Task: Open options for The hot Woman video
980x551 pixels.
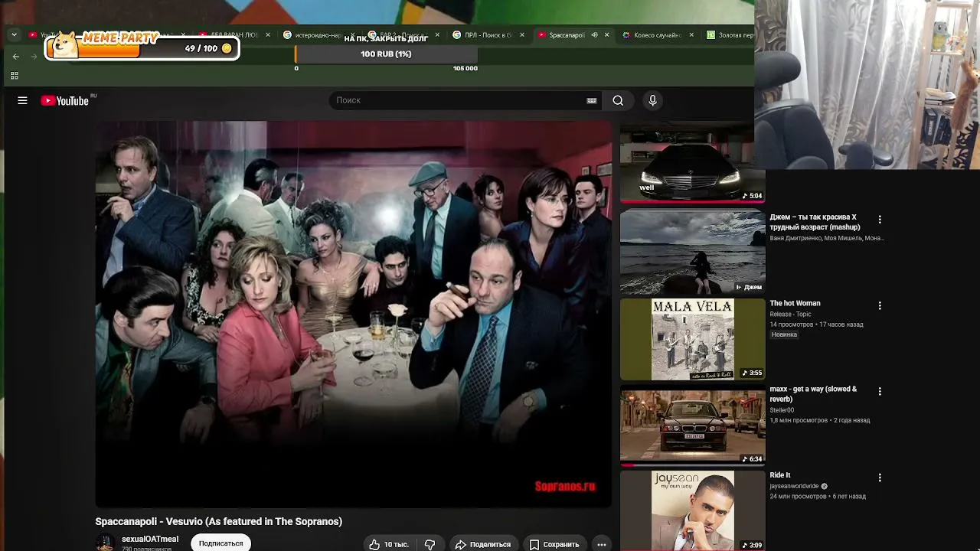Action: coord(880,305)
